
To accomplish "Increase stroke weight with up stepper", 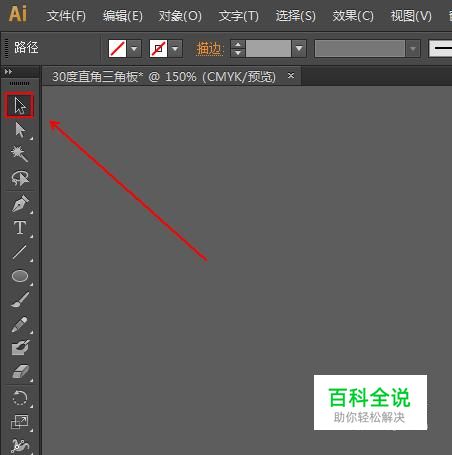I will [238, 44].
